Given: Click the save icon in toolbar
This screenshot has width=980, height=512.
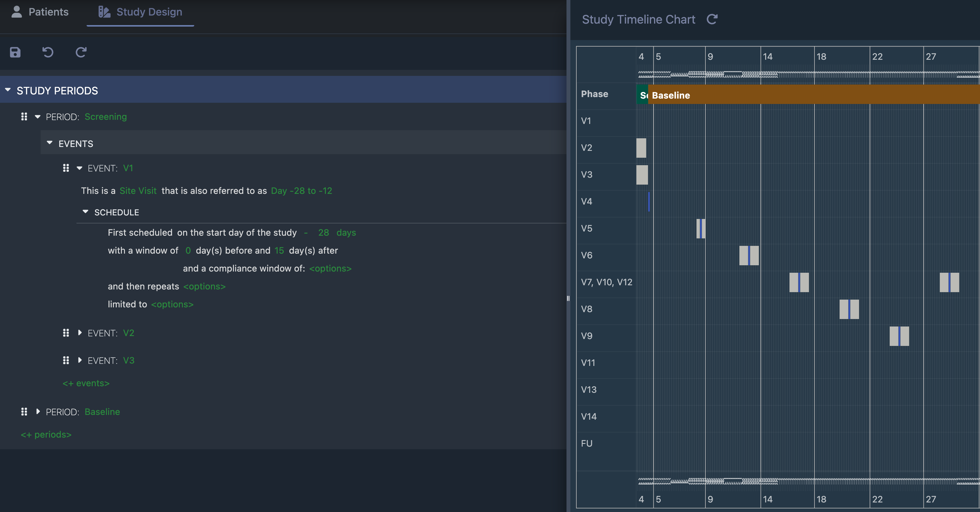Looking at the screenshot, I should coord(15,52).
